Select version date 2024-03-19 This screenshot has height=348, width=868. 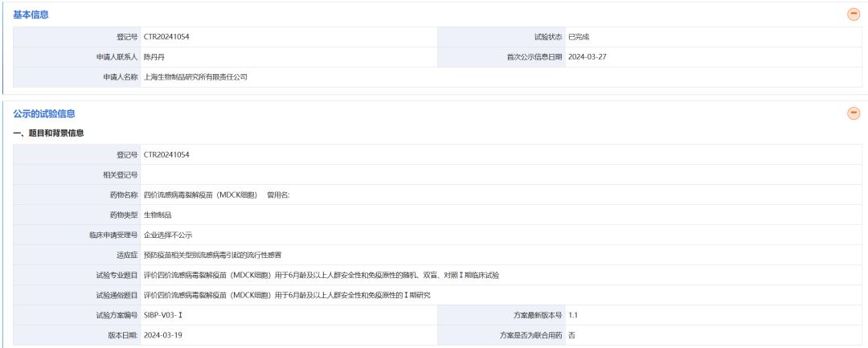pos(162,335)
